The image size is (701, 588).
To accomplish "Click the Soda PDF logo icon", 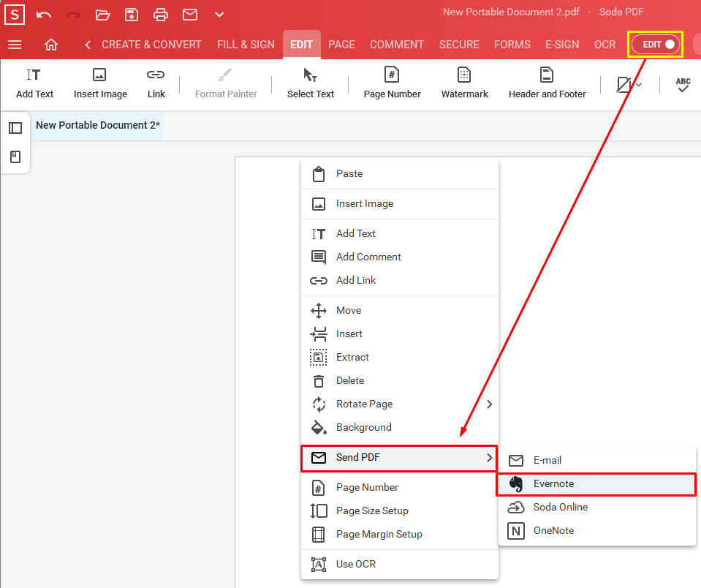I will (x=15, y=15).
